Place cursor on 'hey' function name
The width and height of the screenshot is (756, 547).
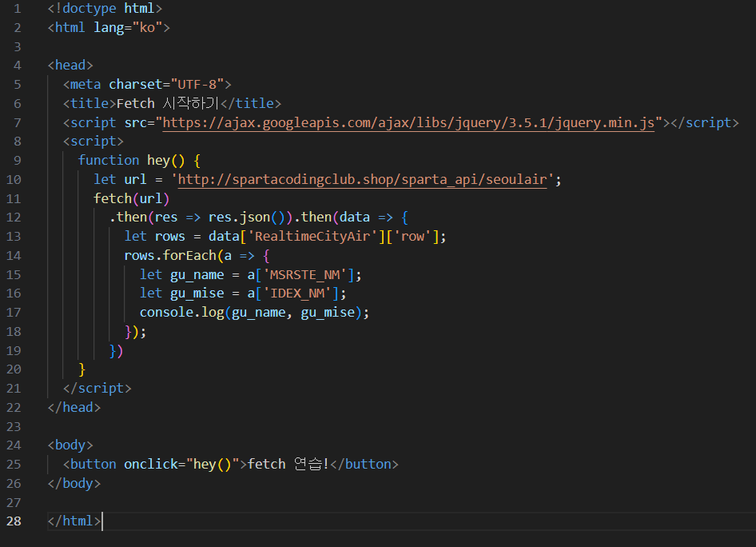pos(158,160)
